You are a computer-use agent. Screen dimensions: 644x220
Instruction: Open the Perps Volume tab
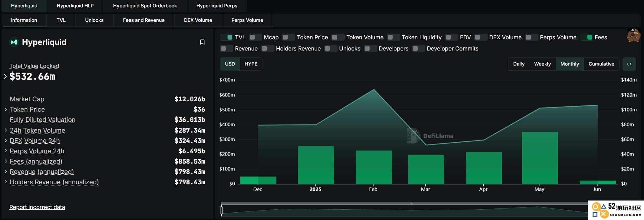(247, 20)
